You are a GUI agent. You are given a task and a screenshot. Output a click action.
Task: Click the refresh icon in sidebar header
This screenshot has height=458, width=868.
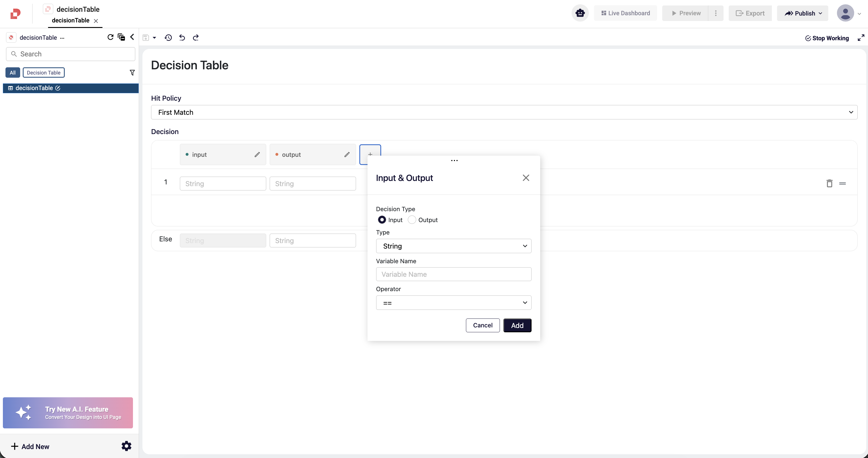[x=110, y=37]
